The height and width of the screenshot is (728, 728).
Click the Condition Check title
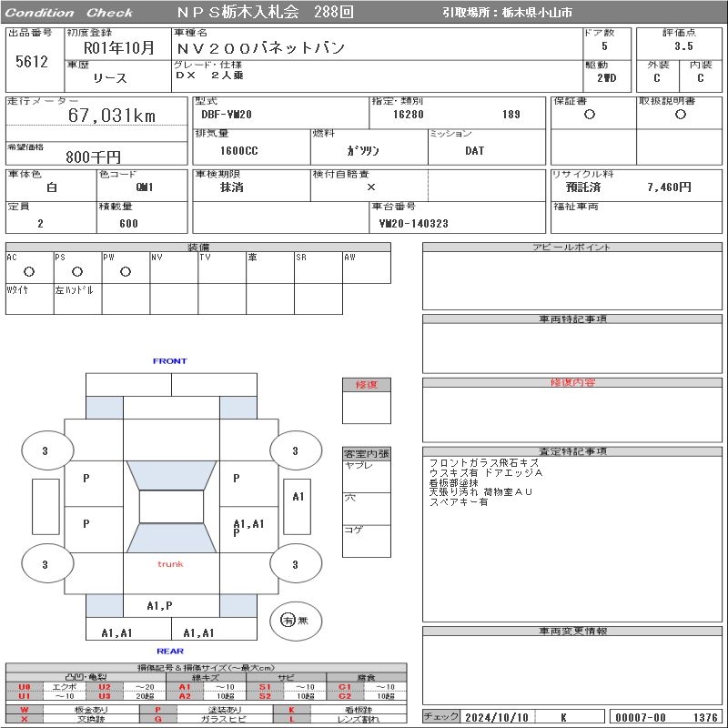[69, 13]
